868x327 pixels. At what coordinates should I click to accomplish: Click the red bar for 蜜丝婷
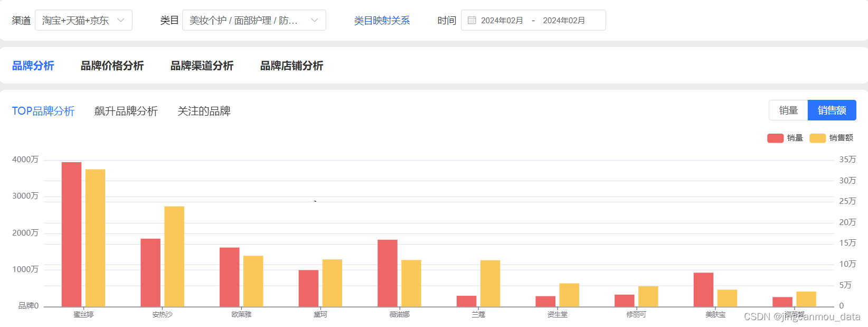72,234
